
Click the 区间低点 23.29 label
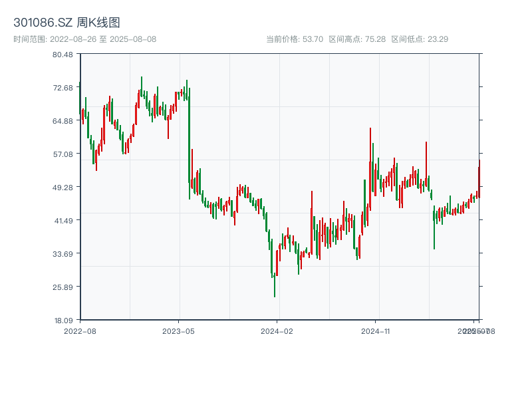pyautogui.click(x=420, y=39)
